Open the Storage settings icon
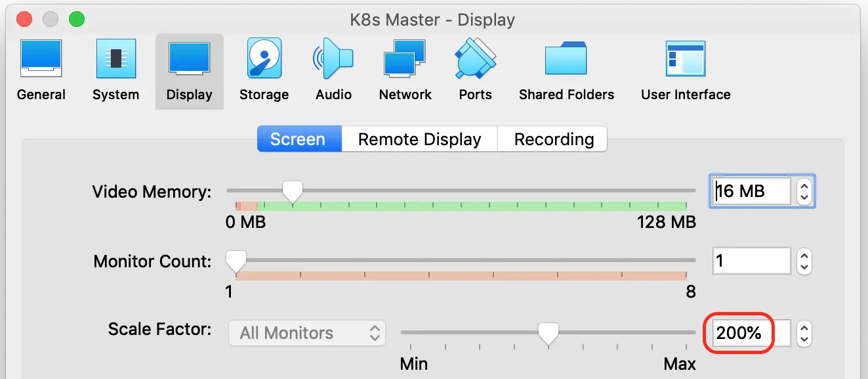Screen dimensions: 868x379 264,70
